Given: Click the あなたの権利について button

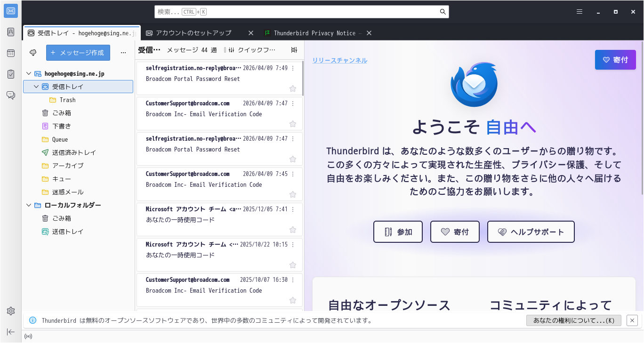Looking at the screenshot, I should coord(574,320).
